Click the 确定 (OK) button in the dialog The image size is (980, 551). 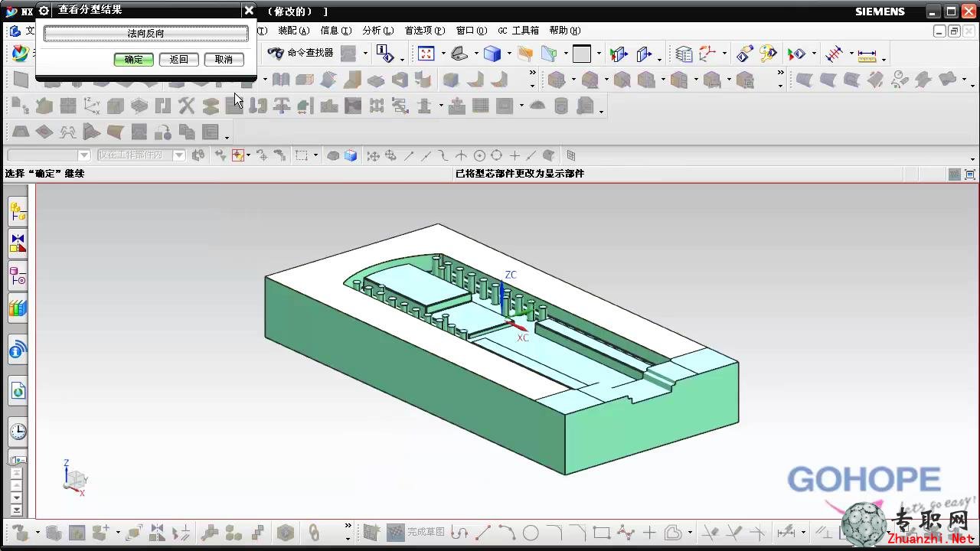coord(133,60)
